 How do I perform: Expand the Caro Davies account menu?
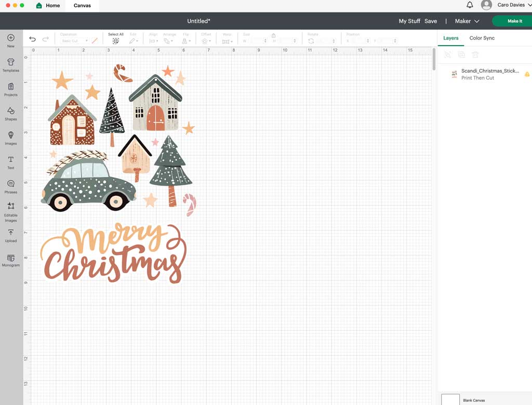(x=514, y=5)
